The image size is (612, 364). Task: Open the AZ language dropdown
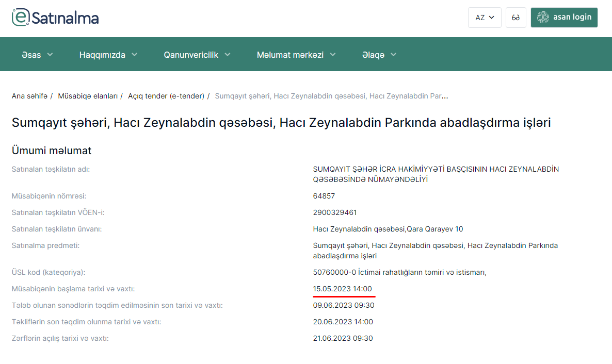tap(485, 18)
